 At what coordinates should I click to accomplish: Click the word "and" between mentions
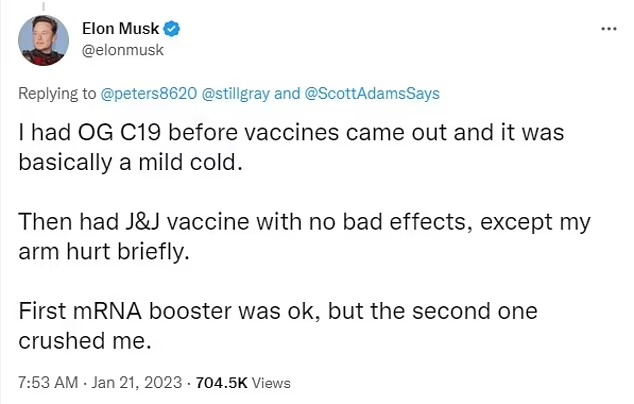pos(287,94)
